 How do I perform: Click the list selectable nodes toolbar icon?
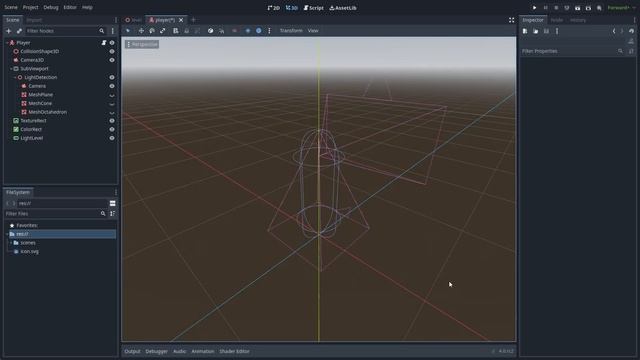tap(176, 31)
